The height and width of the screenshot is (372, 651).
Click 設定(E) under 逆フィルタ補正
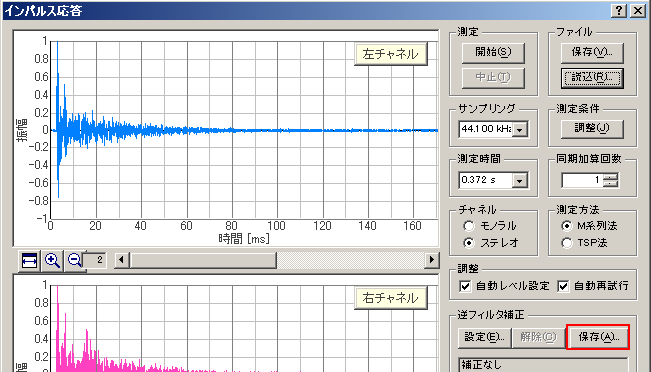pyautogui.click(x=484, y=337)
